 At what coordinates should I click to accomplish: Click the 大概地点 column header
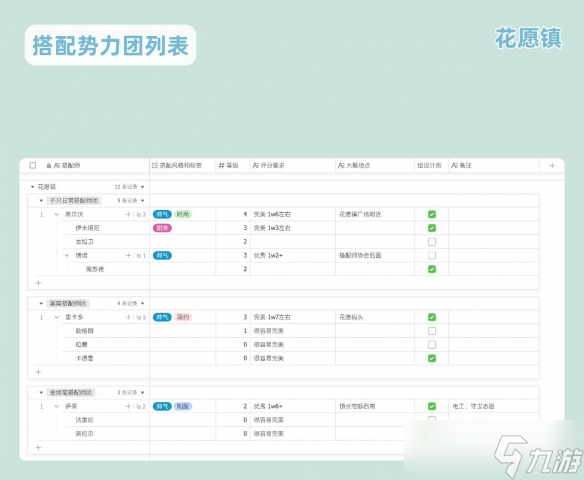(x=375, y=165)
